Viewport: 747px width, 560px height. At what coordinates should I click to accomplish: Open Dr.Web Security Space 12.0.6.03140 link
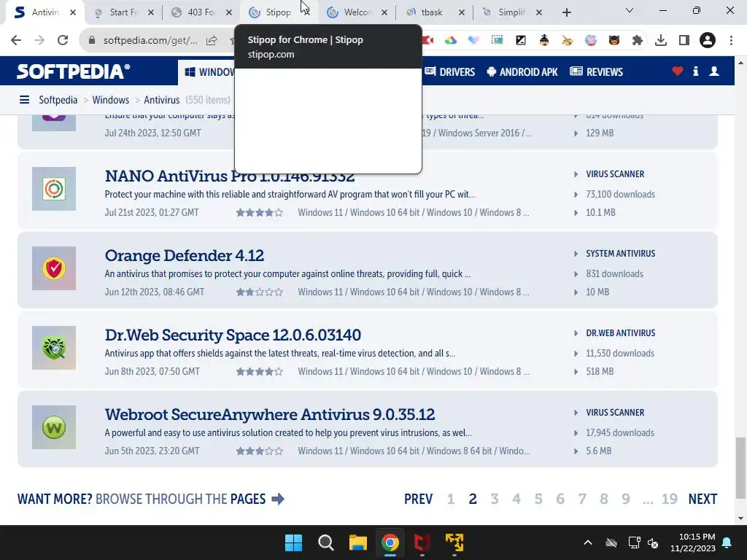coord(233,335)
